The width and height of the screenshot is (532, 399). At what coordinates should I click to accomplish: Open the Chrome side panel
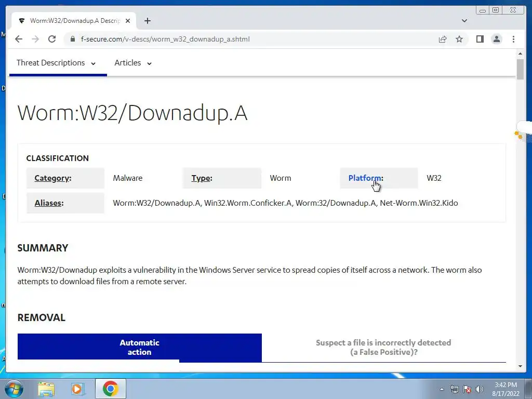tap(480, 39)
